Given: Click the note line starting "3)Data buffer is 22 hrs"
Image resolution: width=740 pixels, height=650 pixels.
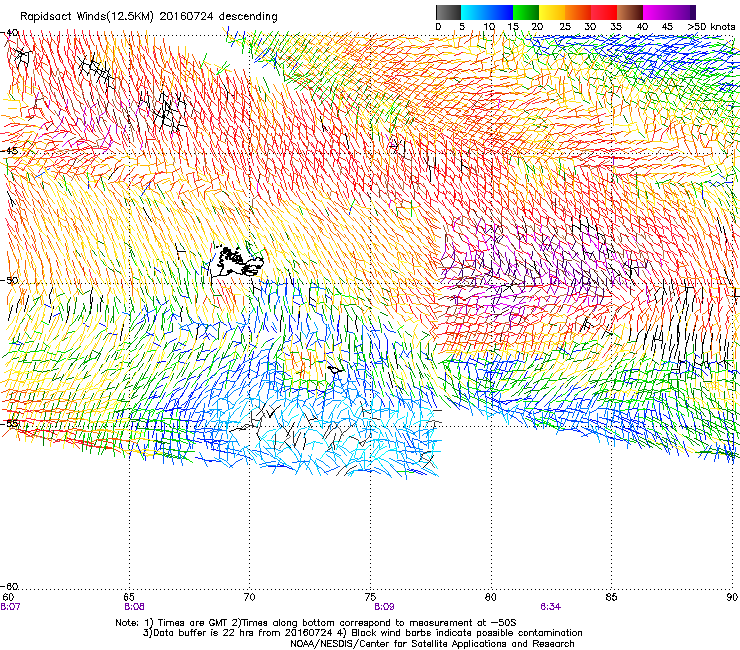Looking at the screenshot, I should [x=362, y=633].
